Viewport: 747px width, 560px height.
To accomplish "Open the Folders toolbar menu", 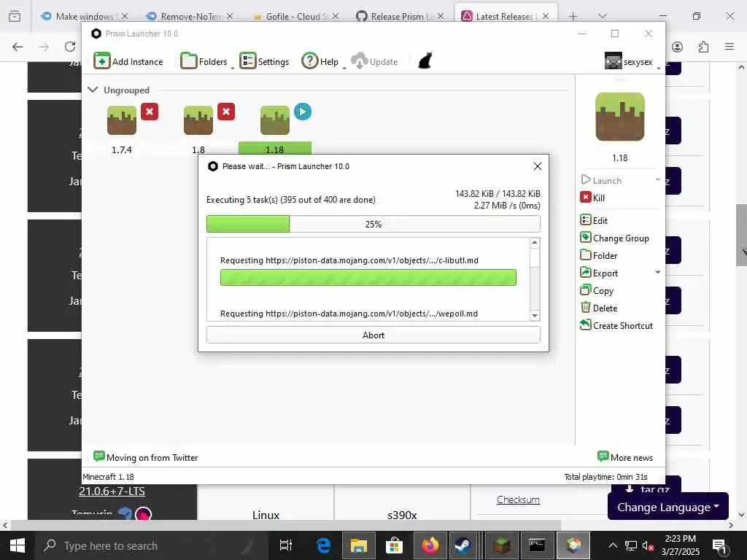I will [205, 61].
